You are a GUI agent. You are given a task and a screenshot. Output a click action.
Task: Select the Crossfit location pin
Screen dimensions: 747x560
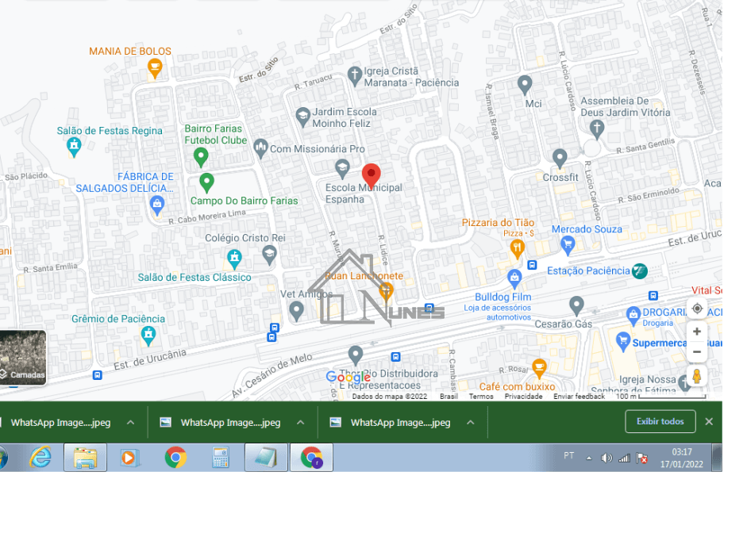point(560,158)
